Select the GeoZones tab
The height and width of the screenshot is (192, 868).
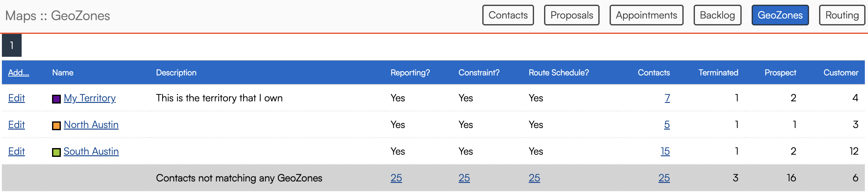coord(780,15)
